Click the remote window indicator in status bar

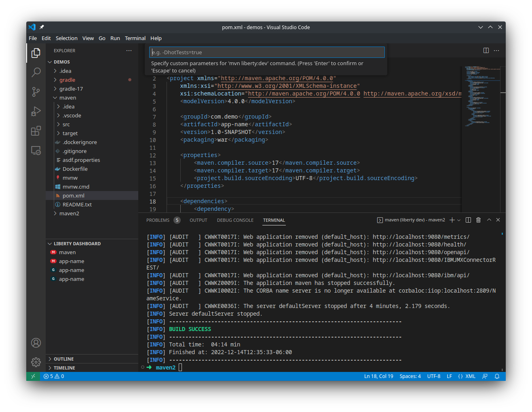pyautogui.click(x=33, y=376)
